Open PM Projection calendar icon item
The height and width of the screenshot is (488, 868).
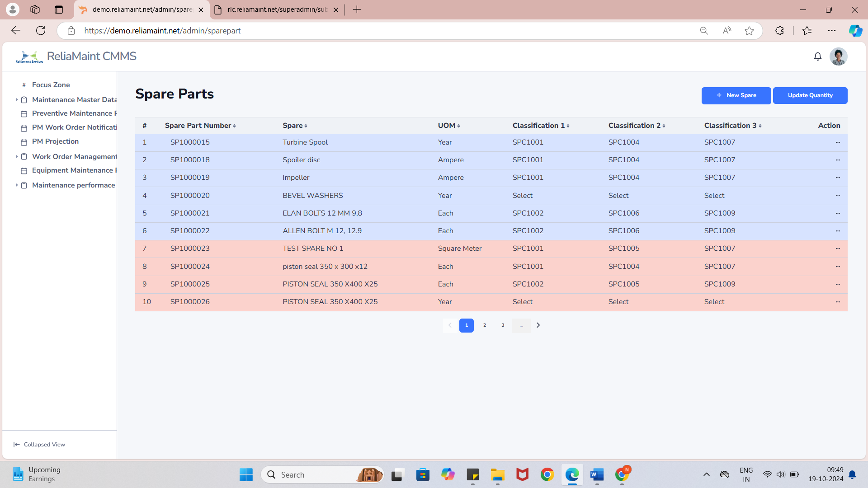point(24,142)
